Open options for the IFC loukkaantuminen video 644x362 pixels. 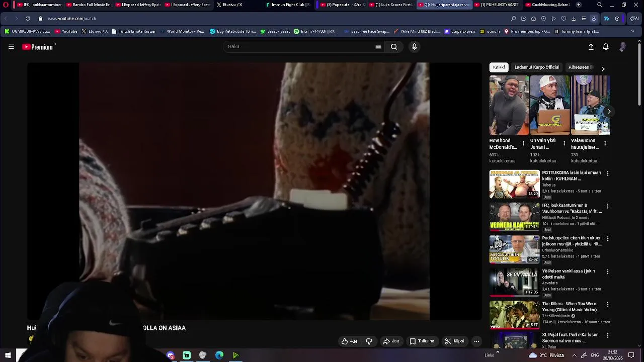point(607,206)
